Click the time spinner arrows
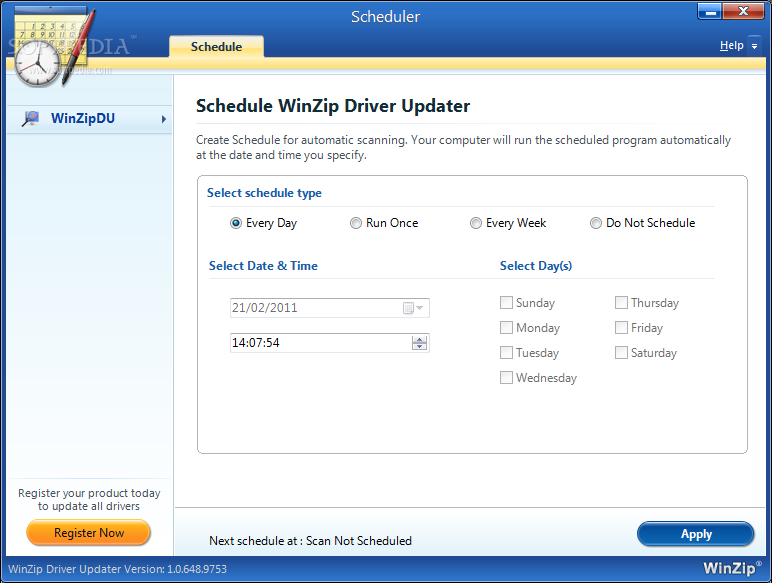 point(419,343)
